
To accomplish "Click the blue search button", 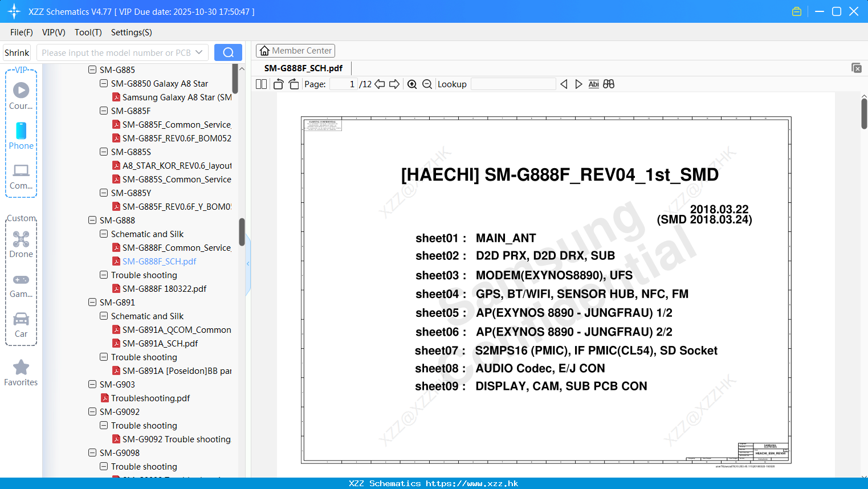I will coord(228,52).
